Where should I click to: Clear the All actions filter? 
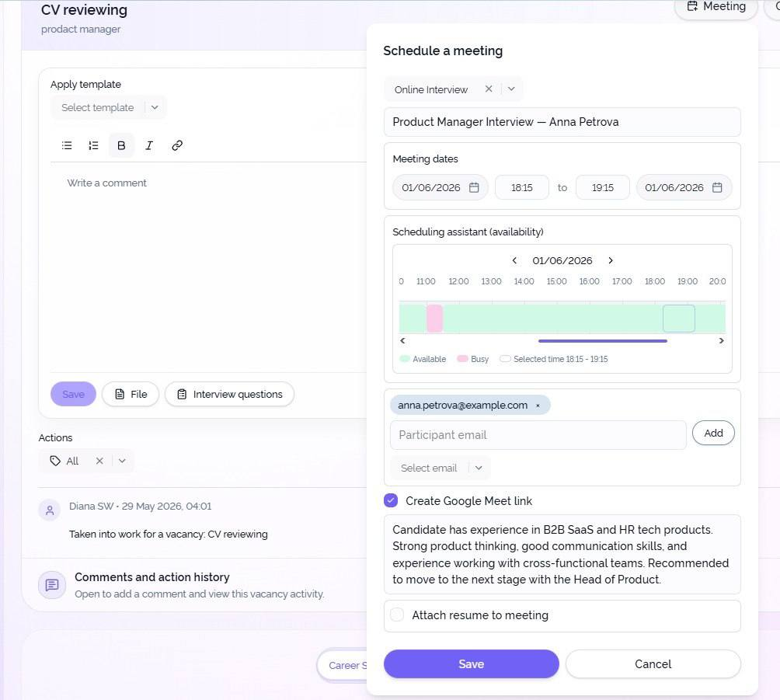pyautogui.click(x=99, y=461)
